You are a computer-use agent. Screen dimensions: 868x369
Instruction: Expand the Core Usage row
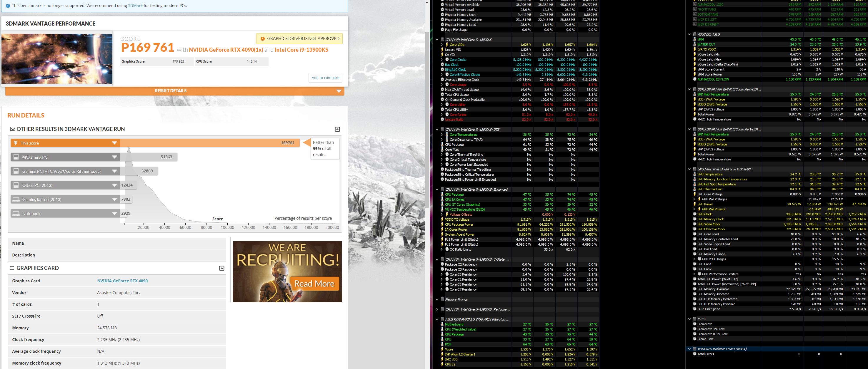click(442, 85)
